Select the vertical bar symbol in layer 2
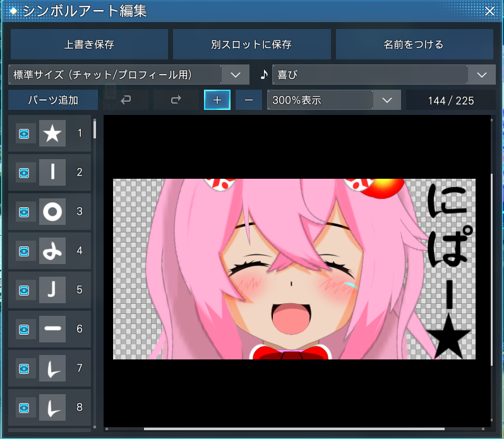Image resolution: width=504 pixels, height=439 pixels. pos(52,172)
